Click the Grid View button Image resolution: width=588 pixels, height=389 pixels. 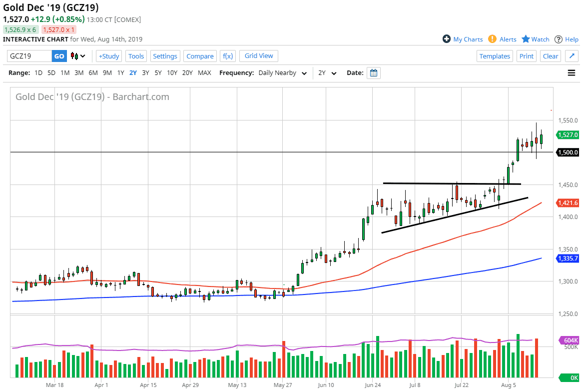tap(259, 56)
